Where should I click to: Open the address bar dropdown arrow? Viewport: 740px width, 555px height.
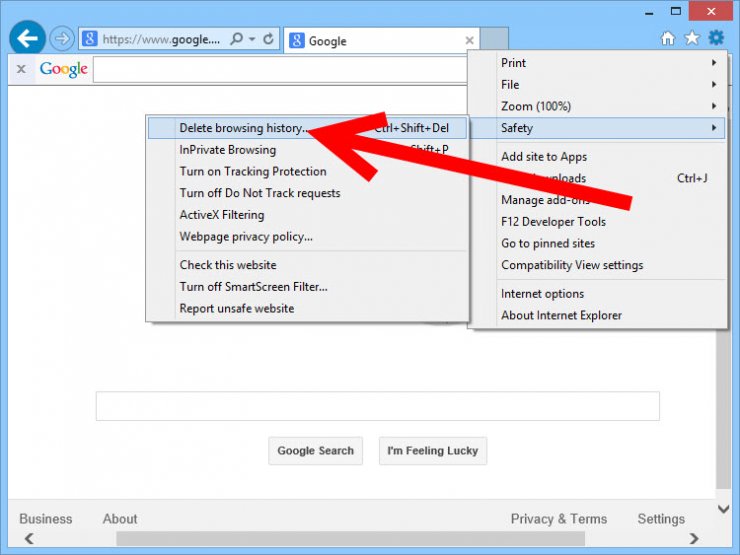pos(252,39)
